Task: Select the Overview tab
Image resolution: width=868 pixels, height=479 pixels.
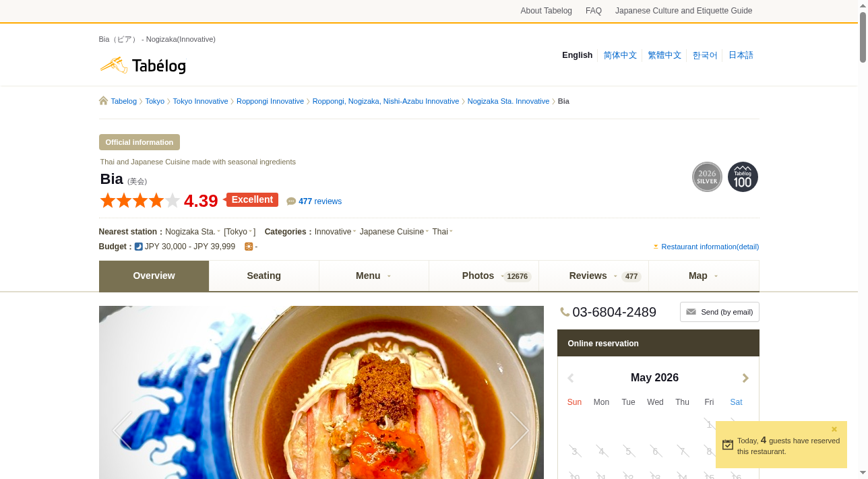Action: coord(154,276)
